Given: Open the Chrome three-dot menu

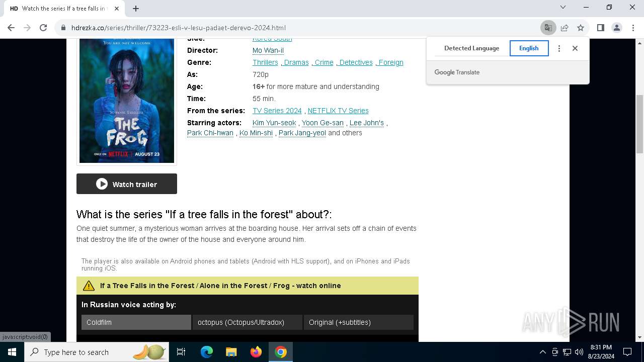Looking at the screenshot, I should pos(632,28).
